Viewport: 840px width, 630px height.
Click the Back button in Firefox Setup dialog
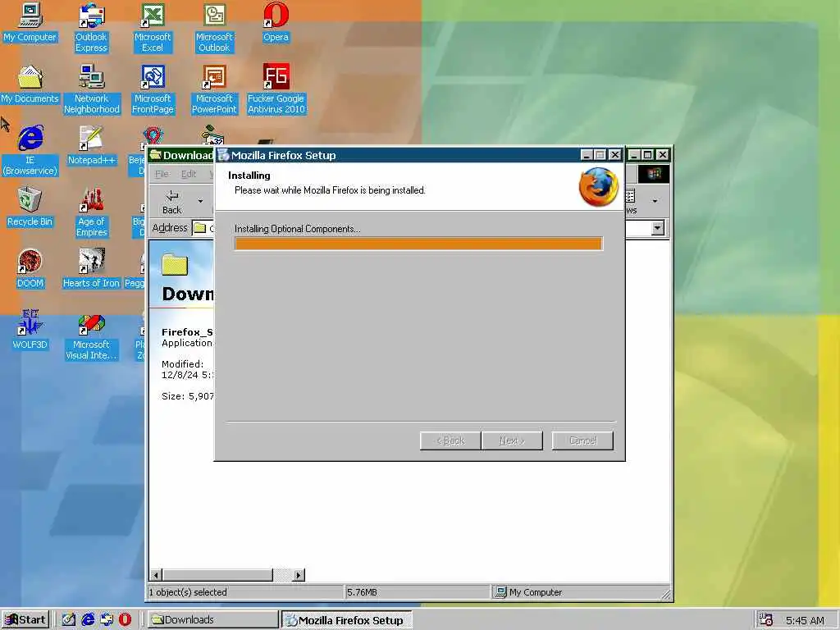pos(450,441)
